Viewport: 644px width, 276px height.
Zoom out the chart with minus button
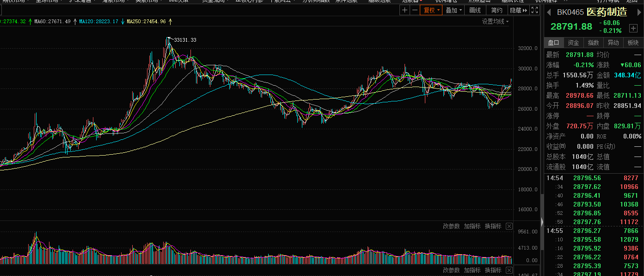(415, 10)
